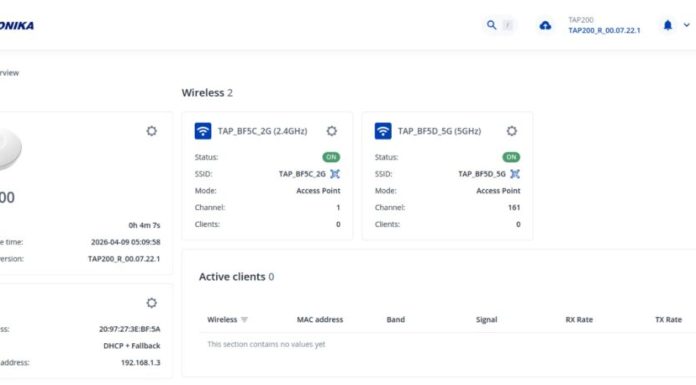The height and width of the screenshot is (385, 696).
Task: Click the IP address value 192.168.1.3
Action: click(x=141, y=363)
